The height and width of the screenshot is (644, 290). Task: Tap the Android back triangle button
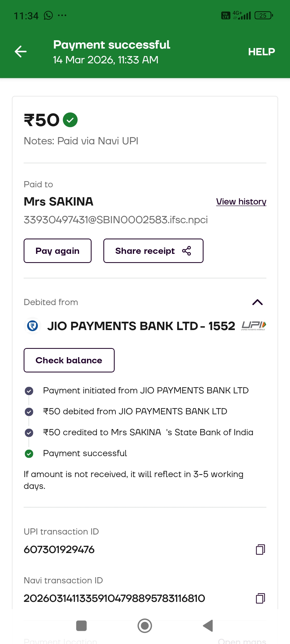(x=208, y=626)
